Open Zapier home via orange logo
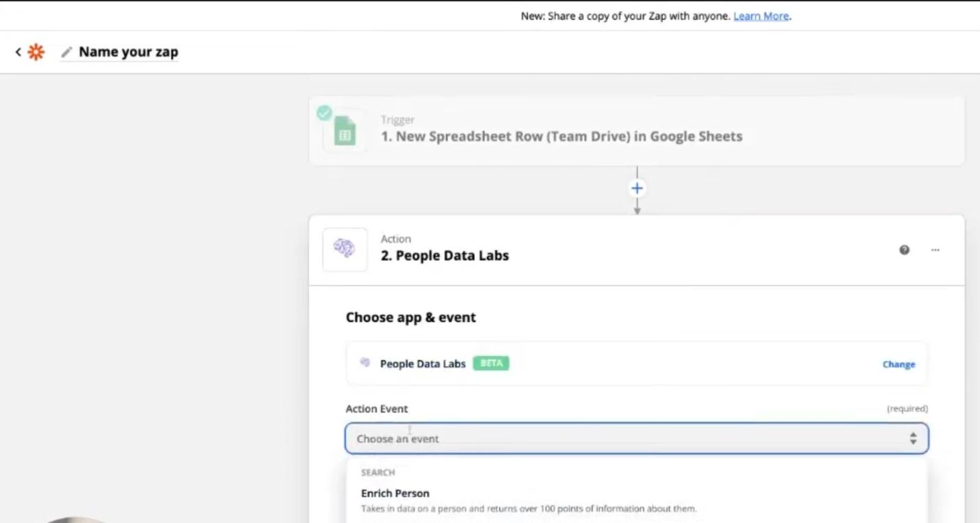This screenshot has width=980, height=523. (36, 52)
